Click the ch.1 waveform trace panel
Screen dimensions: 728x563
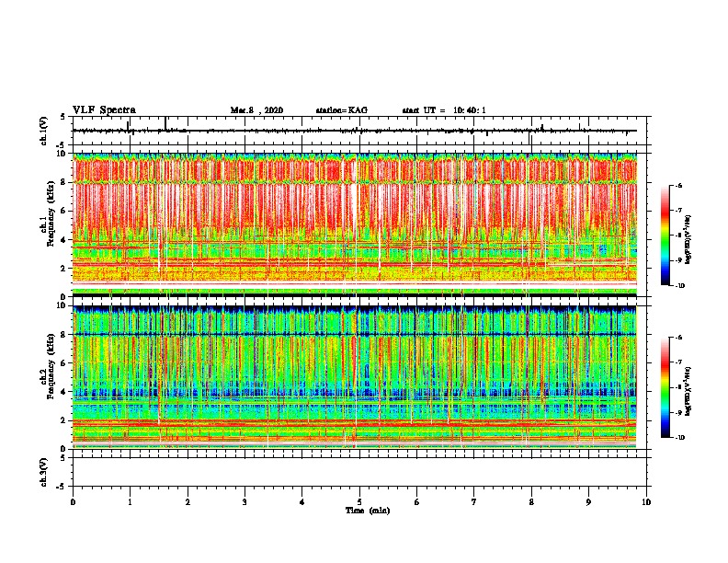(361, 131)
